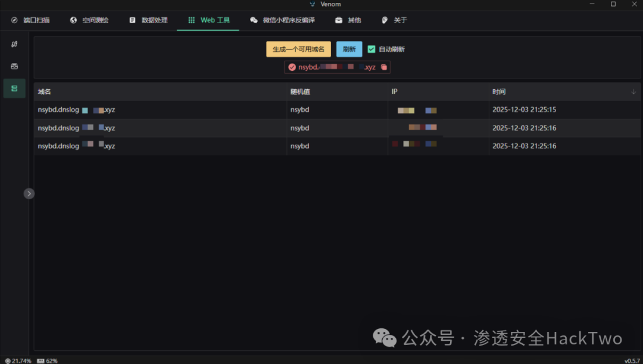Switch to the 端口扫描 tab

(32, 20)
